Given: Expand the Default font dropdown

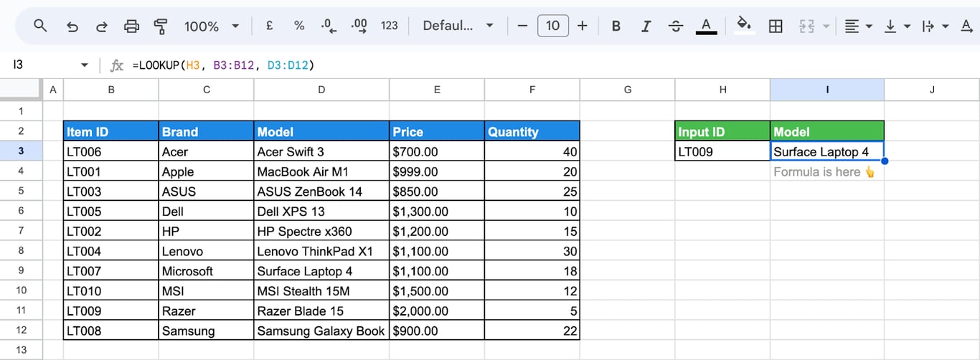Looking at the screenshot, I should (458, 26).
